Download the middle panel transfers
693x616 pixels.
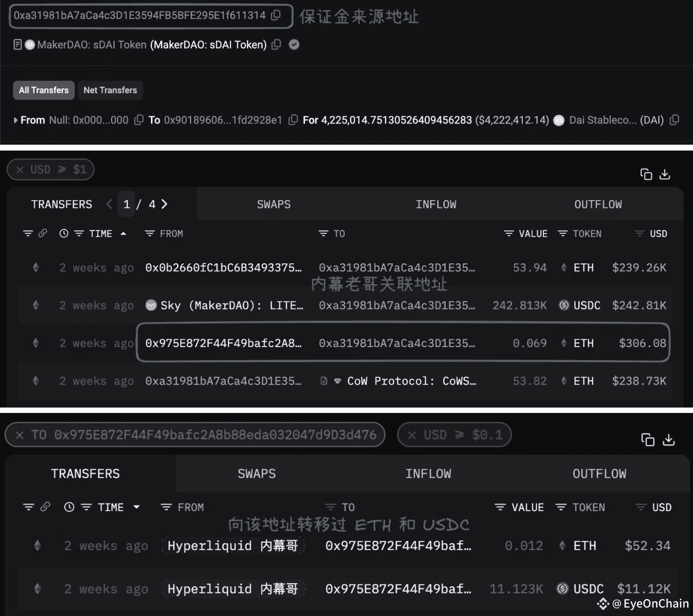point(665,174)
